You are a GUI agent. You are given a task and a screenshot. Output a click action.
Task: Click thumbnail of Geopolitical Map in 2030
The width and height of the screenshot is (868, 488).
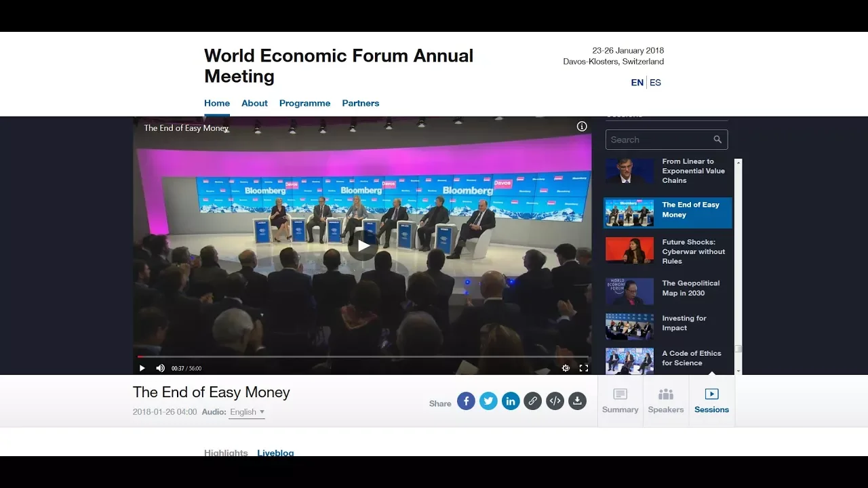pyautogui.click(x=629, y=291)
